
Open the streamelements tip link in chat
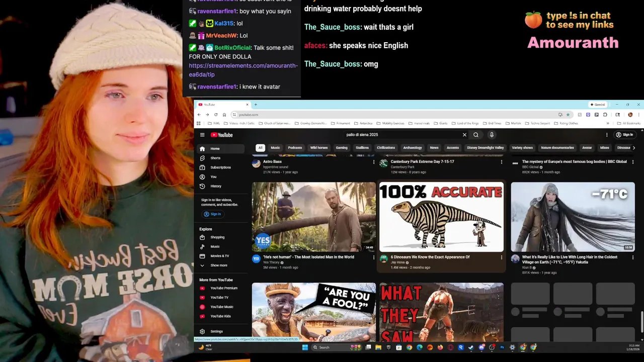[243, 70]
